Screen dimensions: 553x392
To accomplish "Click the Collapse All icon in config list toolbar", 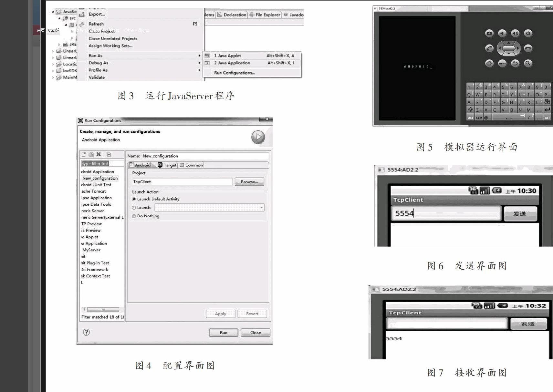I will [109, 154].
